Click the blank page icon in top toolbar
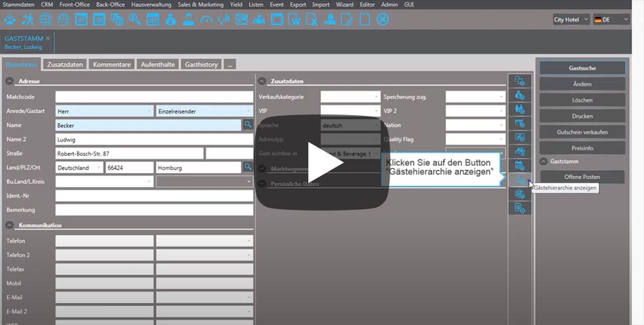 click(x=365, y=19)
